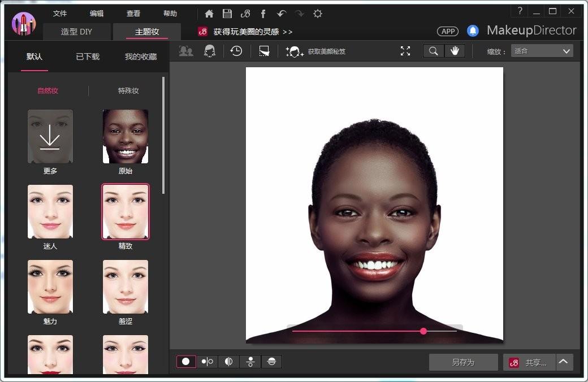Open notifications with the bell icon
The width and height of the screenshot is (588, 382).
click(x=473, y=31)
